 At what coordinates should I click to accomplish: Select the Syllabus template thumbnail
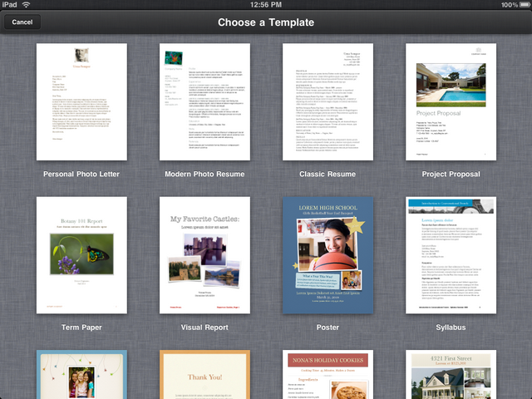point(451,255)
